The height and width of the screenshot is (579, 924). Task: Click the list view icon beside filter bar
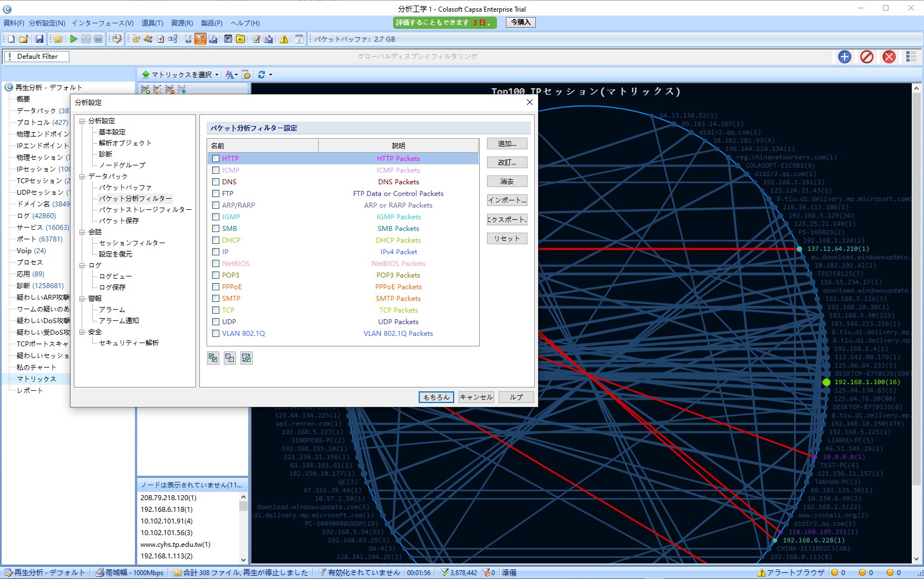pyautogui.click(x=911, y=57)
